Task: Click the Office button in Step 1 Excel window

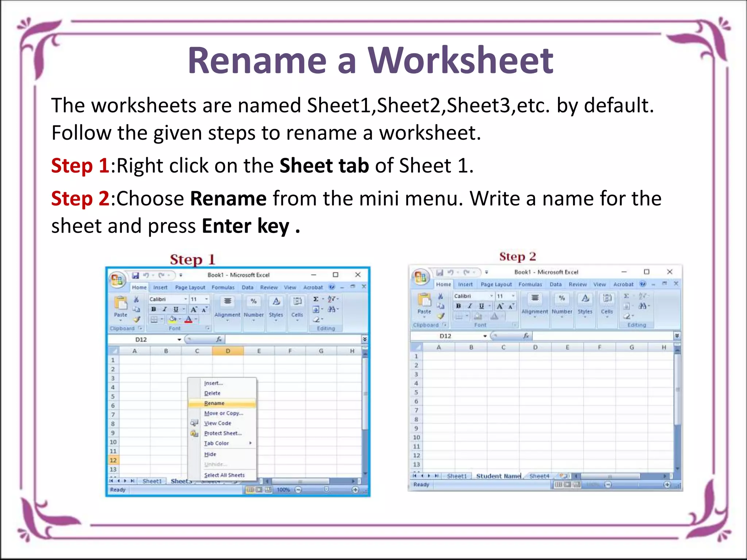Action: [x=117, y=280]
